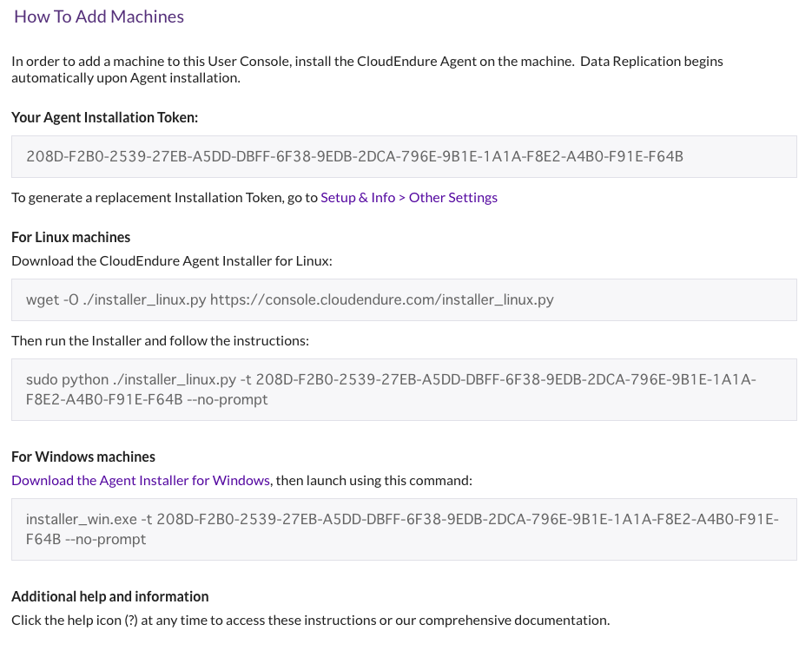Screen dimensions: 812x657
Task: Click Your Agent Installation Token label
Action: (104, 117)
